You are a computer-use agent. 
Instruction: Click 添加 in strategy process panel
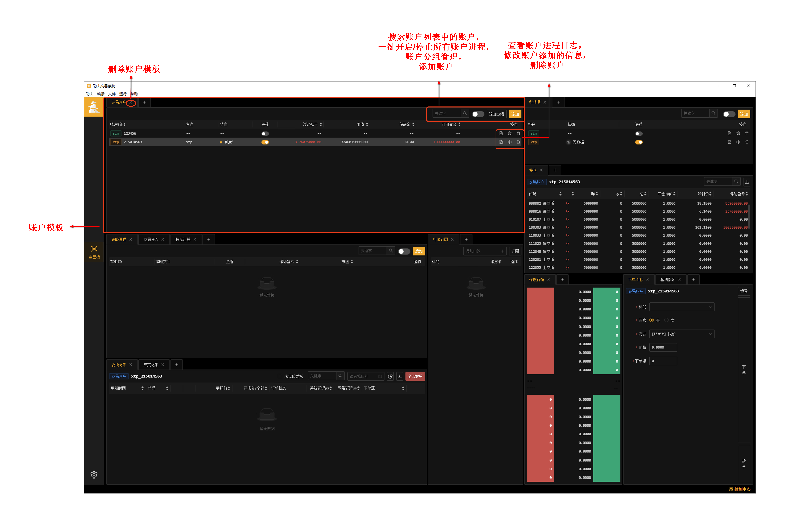click(419, 252)
